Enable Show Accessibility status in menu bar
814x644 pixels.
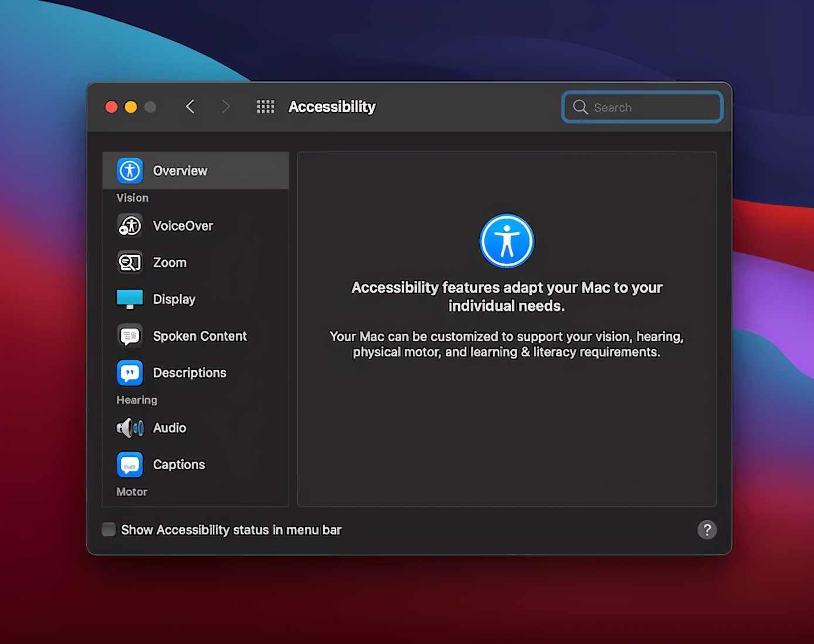click(x=108, y=530)
